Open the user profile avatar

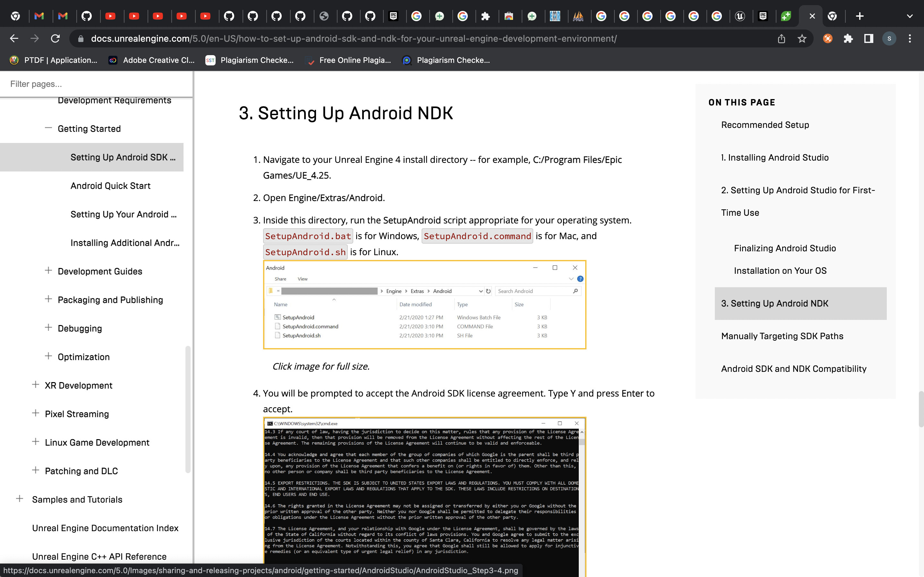click(x=889, y=38)
